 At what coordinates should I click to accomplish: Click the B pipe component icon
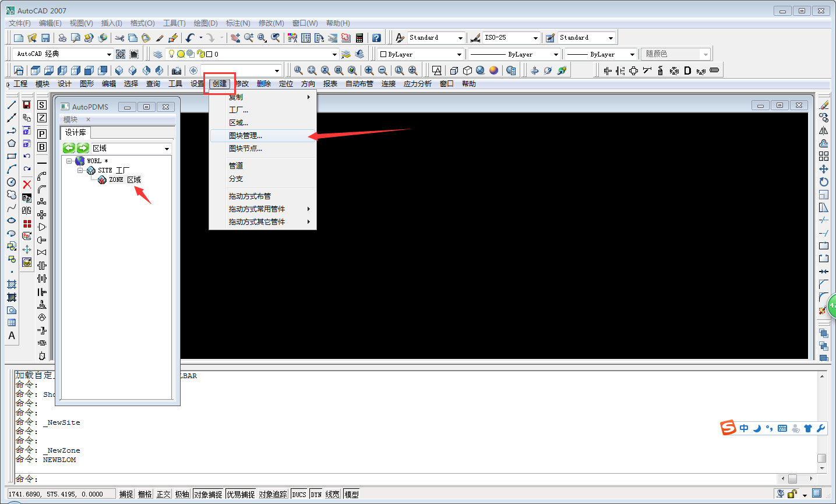point(42,147)
